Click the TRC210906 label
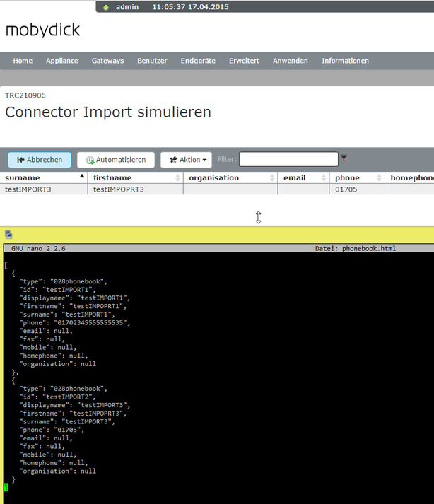This screenshot has width=434, height=504. point(25,95)
